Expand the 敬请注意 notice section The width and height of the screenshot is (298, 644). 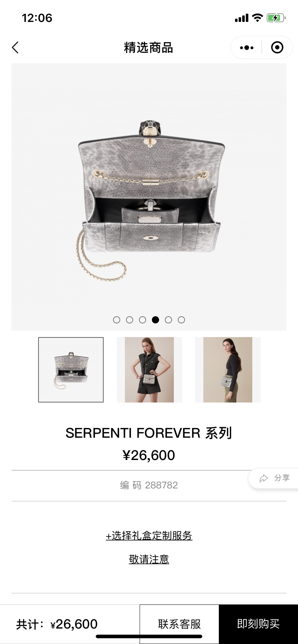click(149, 559)
